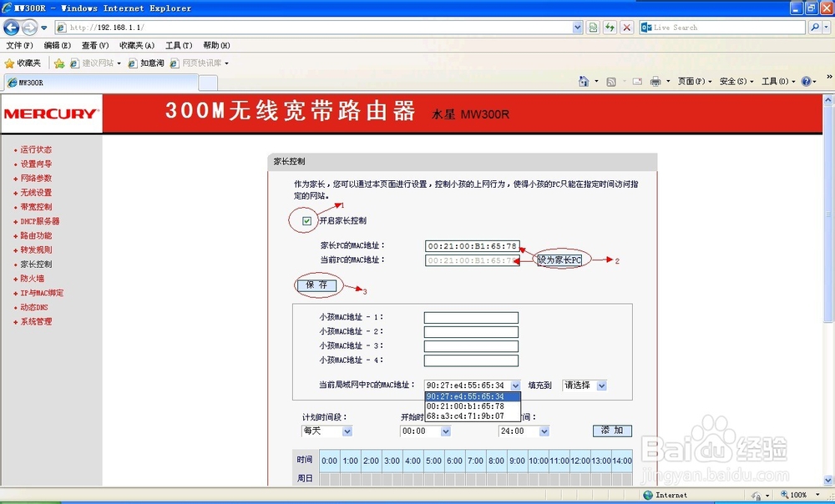
Task: Click the RSS feeds icon
Action: coord(611,81)
